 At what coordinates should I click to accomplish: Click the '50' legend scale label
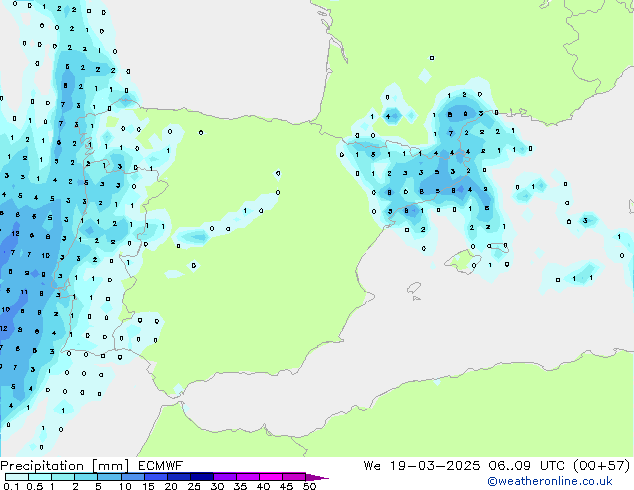pos(309,486)
